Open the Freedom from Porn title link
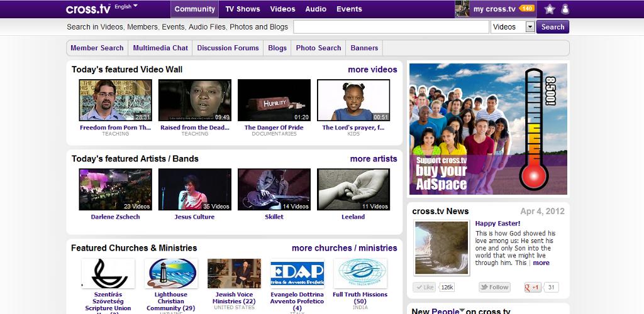 [116, 127]
